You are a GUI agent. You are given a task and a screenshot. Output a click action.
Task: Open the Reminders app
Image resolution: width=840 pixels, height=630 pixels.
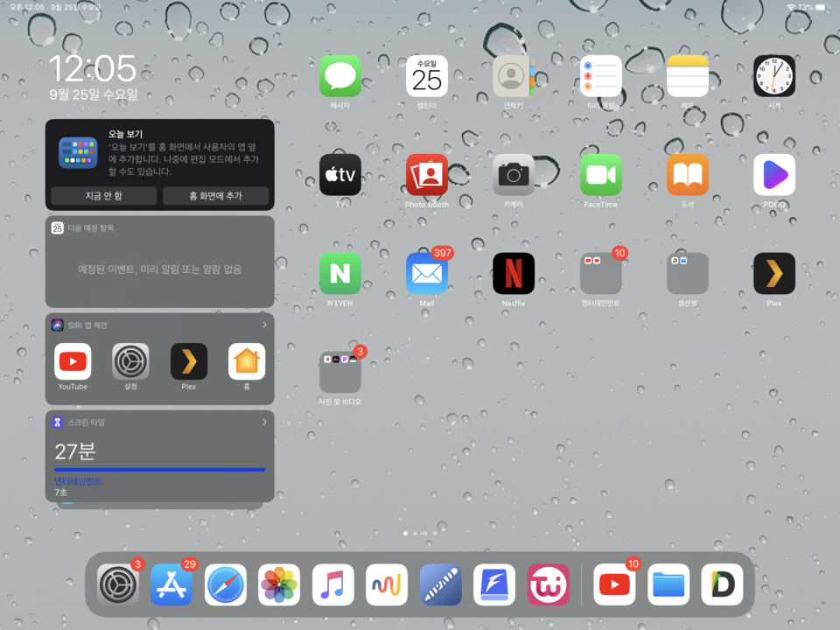(600, 76)
